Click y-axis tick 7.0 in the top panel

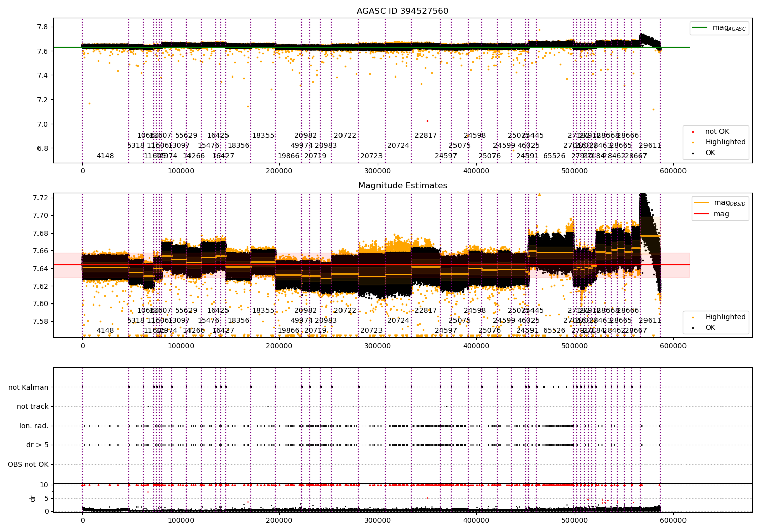[x=42, y=124]
